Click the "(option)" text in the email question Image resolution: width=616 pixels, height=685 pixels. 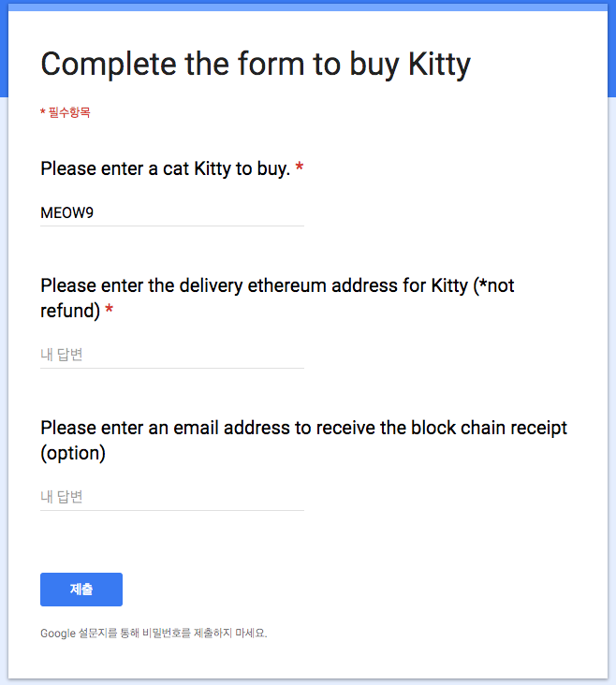[73, 454]
